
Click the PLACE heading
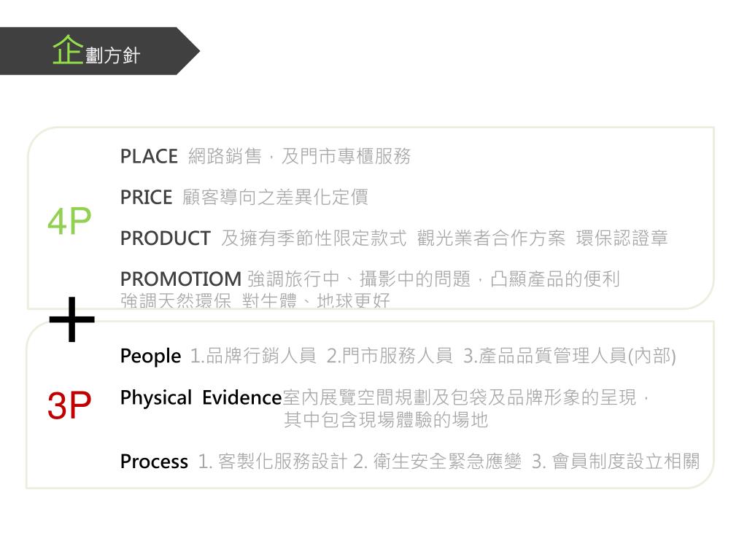click(149, 157)
